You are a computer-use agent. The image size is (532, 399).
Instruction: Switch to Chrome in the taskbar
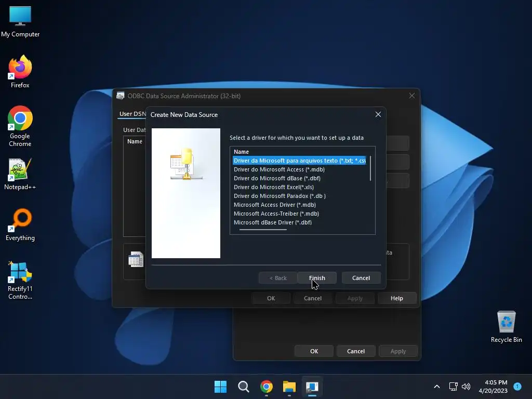coord(267,387)
